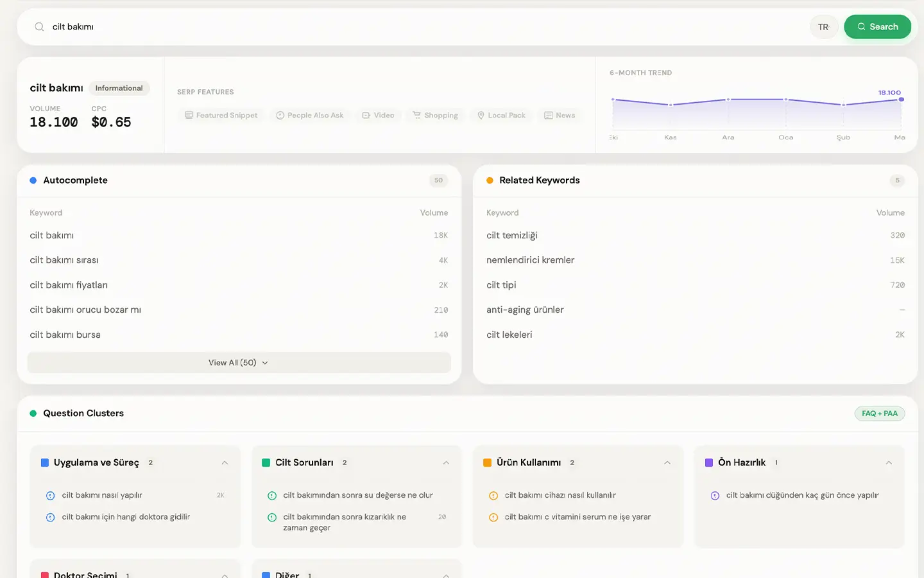Open the 'cilt bakımı sırası' keyword row
This screenshot has height=578, width=924.
click(239, 260)
